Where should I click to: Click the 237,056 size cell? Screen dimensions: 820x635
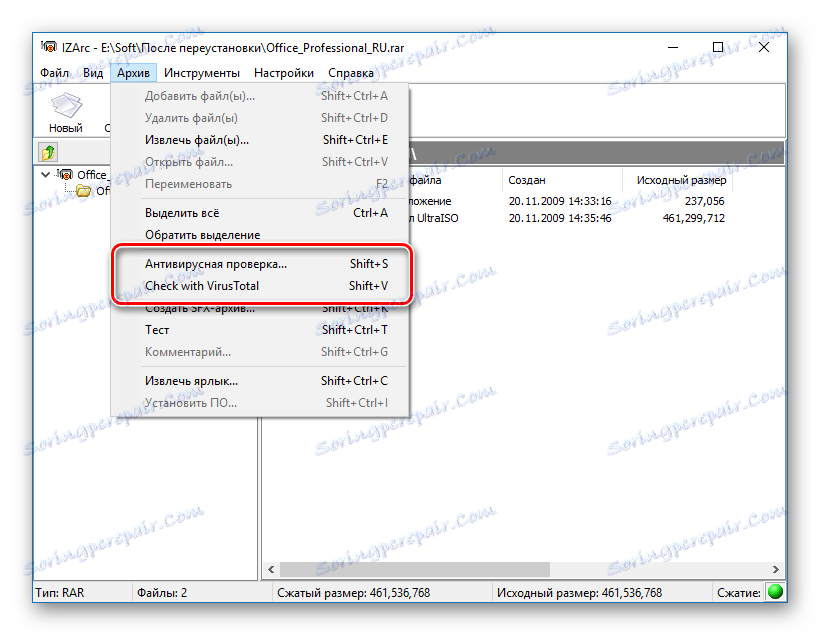[704, 201]
